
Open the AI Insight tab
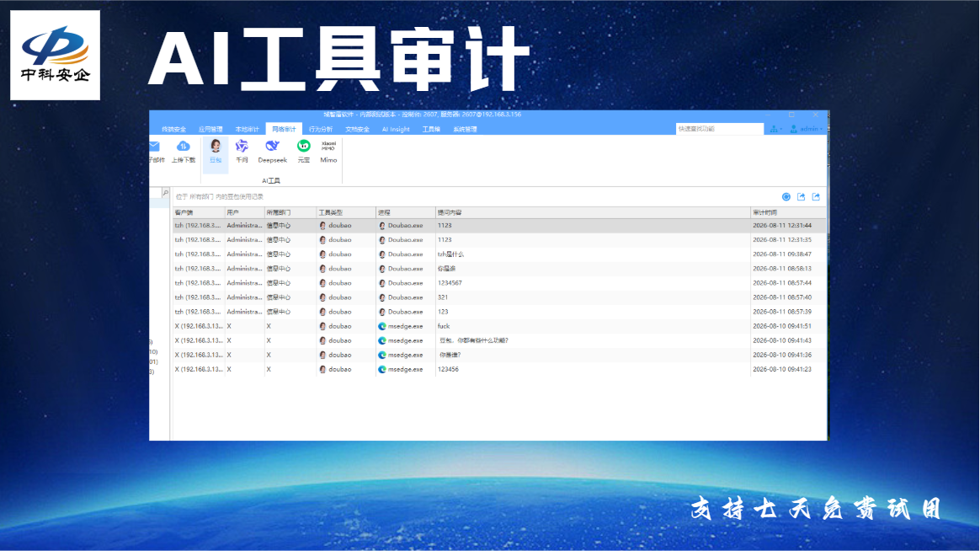(396, 130)
